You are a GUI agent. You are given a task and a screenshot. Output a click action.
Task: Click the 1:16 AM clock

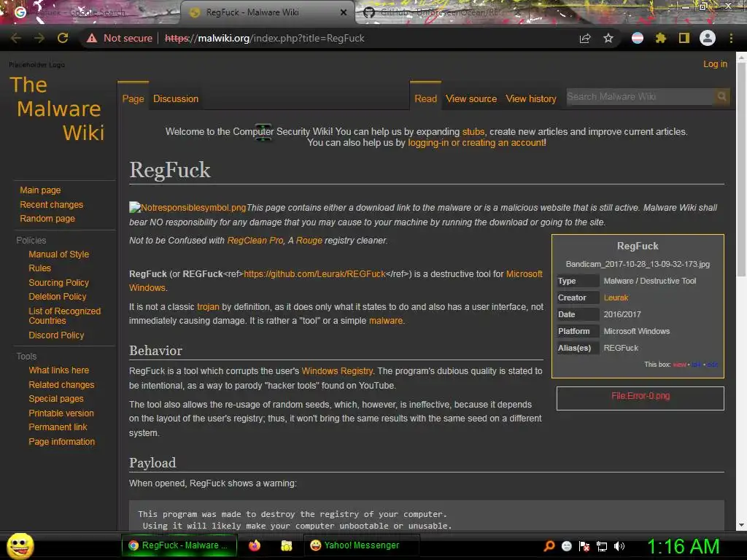683,546
